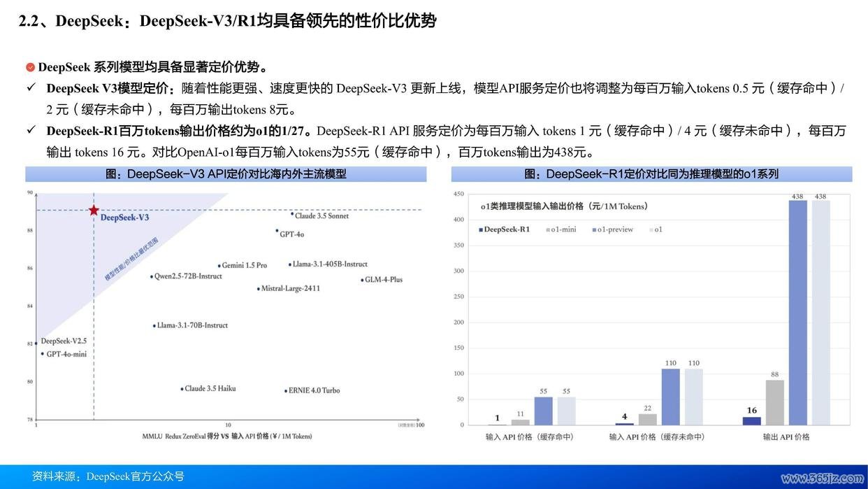Viewport: 868px width, 489px height.
Task: Click the red check-circle bullet before 系列模型均具备显著定价优势
Action: (31, 68)
